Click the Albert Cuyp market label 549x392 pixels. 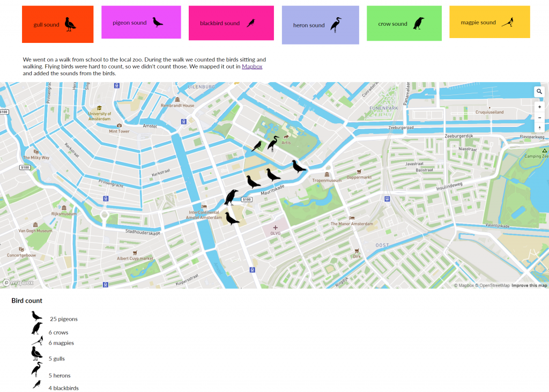[x=135, y=258]
